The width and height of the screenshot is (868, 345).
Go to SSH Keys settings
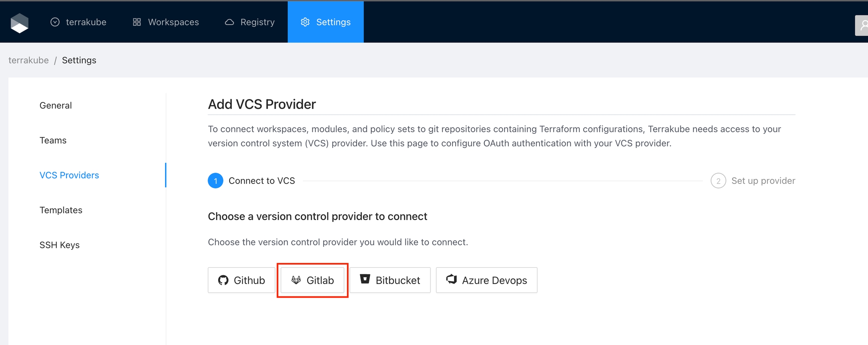60,245
